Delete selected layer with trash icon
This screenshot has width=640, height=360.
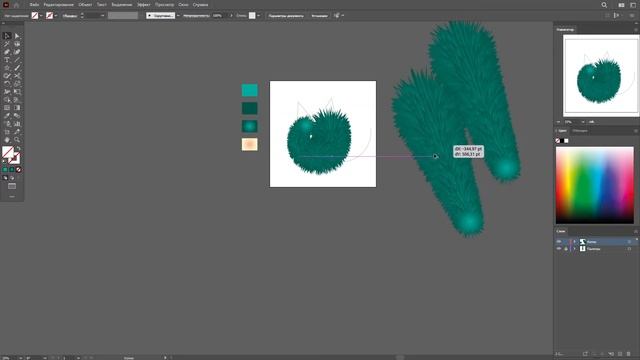629,354
